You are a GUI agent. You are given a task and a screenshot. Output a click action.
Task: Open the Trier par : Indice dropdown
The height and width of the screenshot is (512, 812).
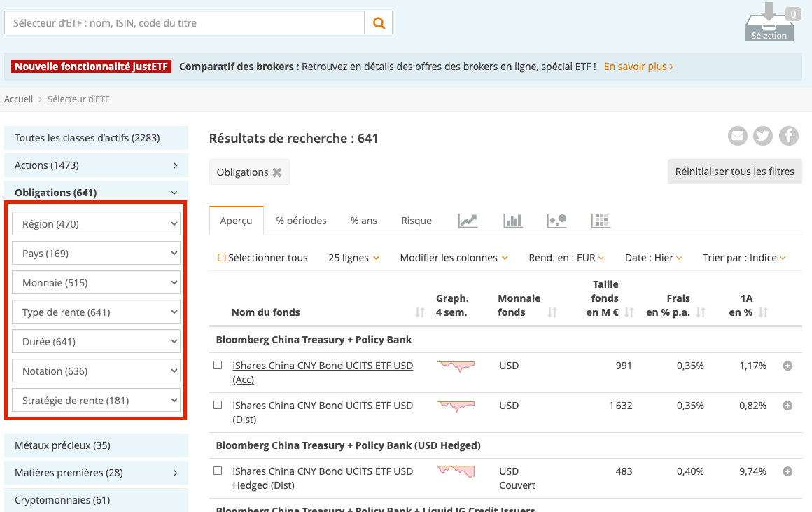point(743,258)
